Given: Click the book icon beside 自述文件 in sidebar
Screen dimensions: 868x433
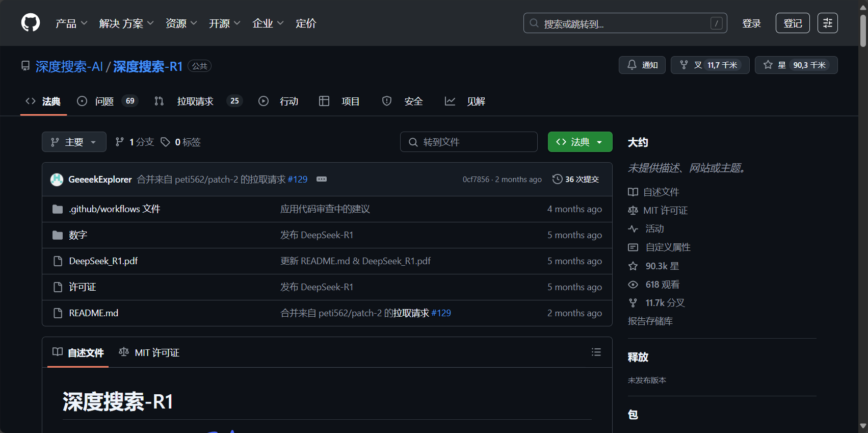Looking at the screenshot, I should (633, 192).
